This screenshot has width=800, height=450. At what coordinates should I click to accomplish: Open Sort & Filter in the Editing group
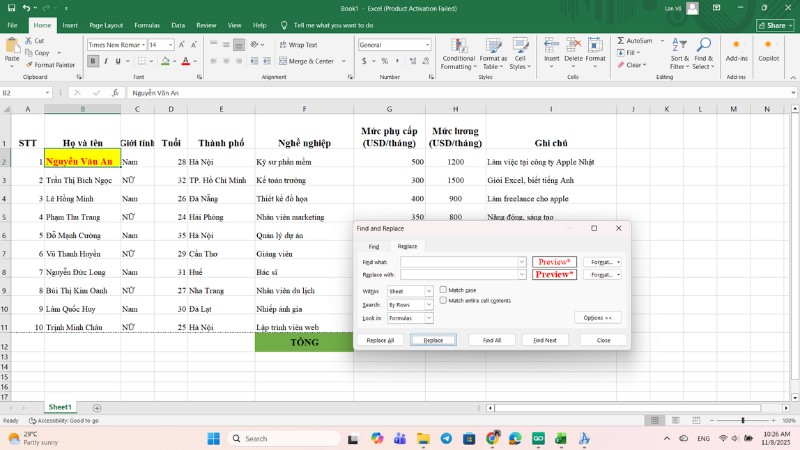point(680,54)
